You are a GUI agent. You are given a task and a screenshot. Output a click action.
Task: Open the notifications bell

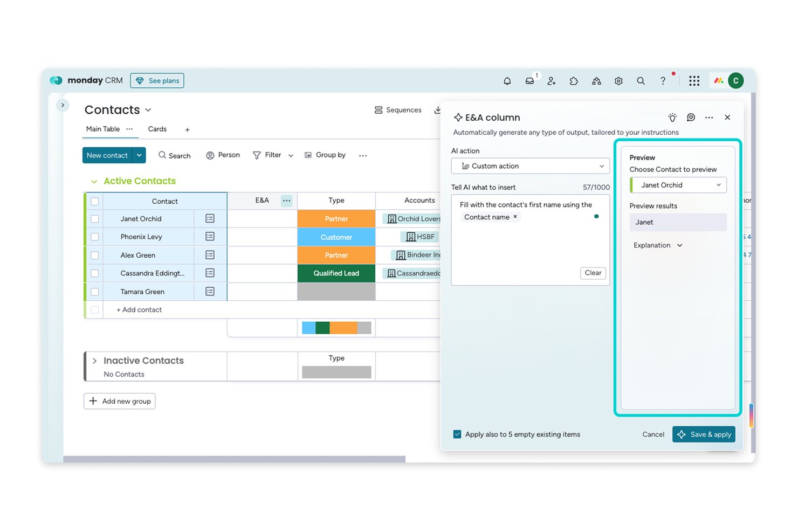point(507,81)
